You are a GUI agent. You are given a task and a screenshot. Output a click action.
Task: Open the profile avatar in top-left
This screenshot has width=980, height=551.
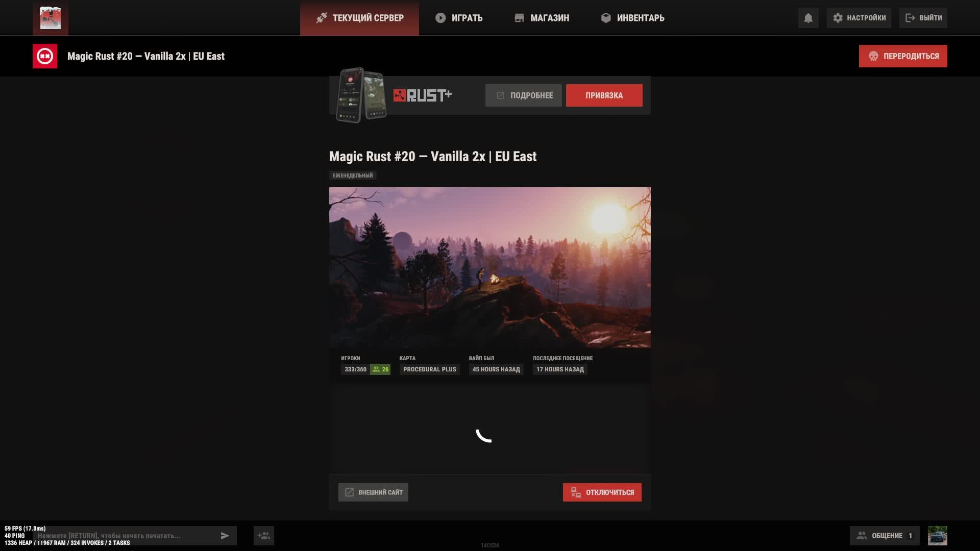click(x=50, y=18)
